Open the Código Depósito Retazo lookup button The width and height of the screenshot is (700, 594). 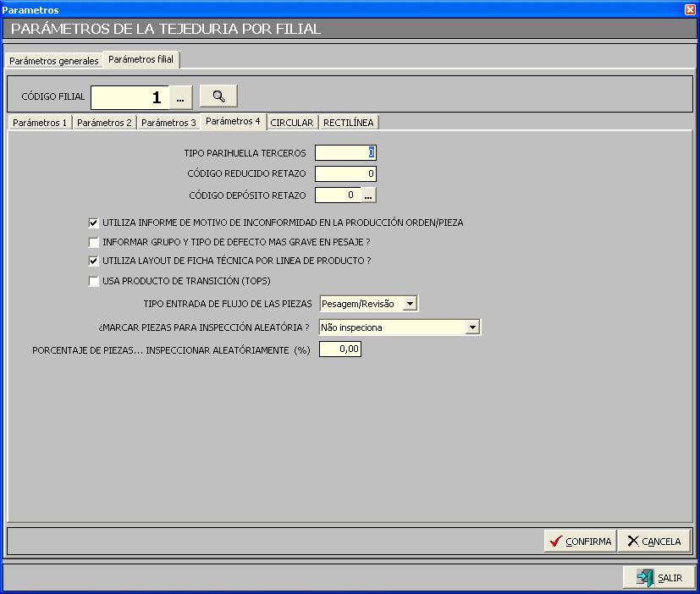pyautogui.click(x=367, y=195)
